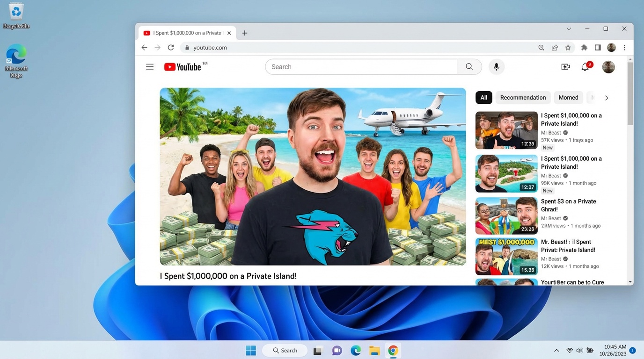Expand hidden system tray icons
Screen dimensions: 644x359
click(x=556, y=350)
